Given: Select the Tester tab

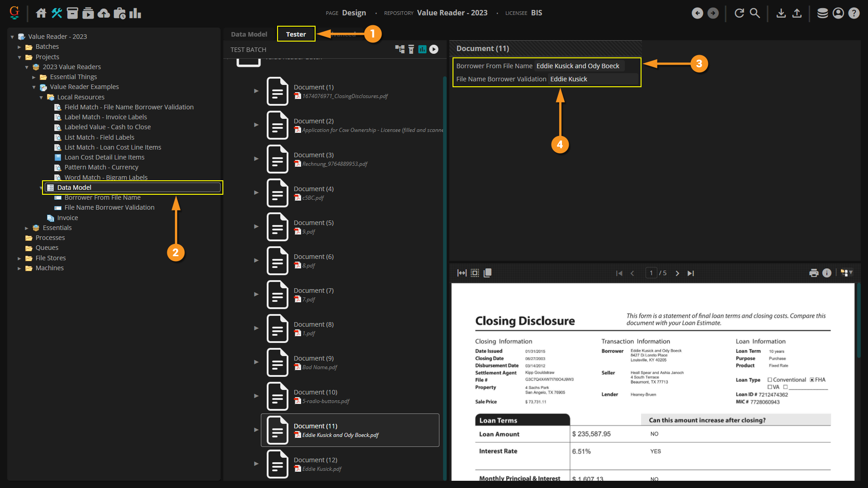Looking at the screenshot, I should point(296,34).
